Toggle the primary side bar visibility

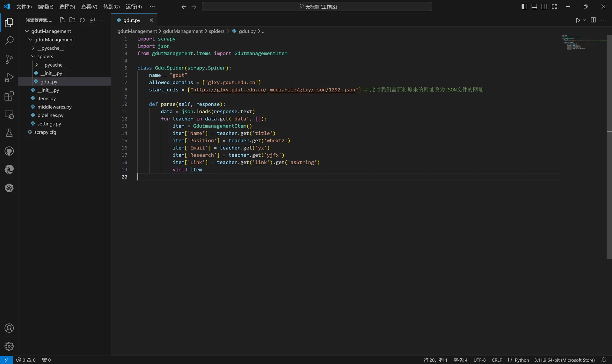click(x=524, y=7)
